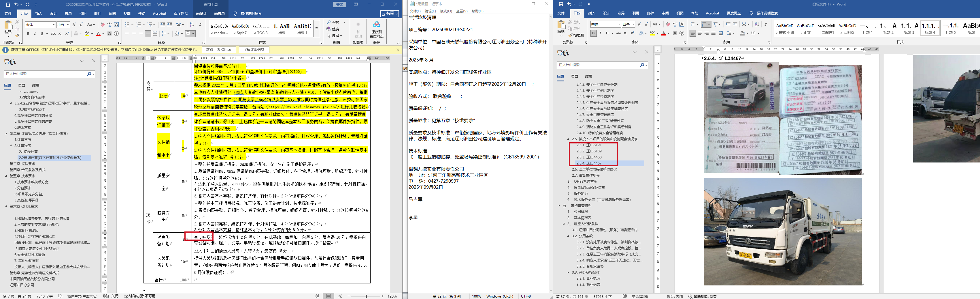980x299 pixels.
Task: Apply yellow text highlight in left Word
Action: 87,33
